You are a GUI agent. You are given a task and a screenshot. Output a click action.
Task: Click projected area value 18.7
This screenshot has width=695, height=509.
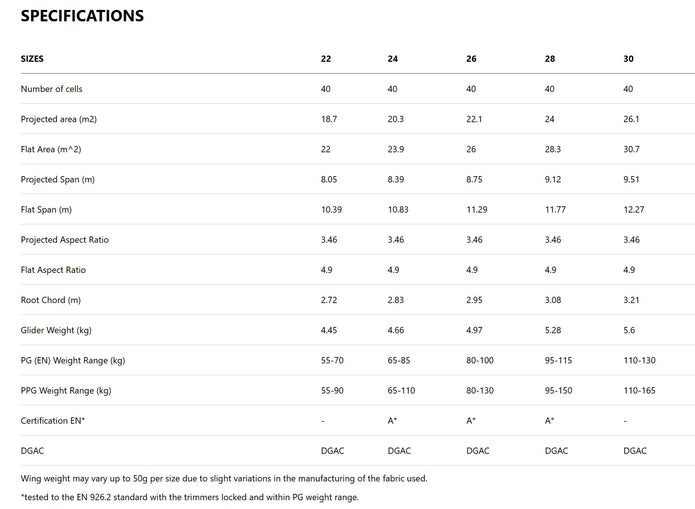[328, 119]
